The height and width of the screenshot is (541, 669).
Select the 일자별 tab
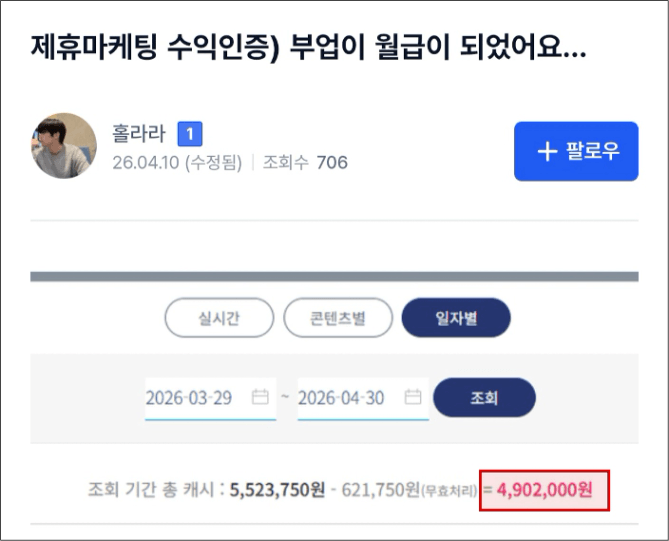pyautogui.click(x=456, y=317)
